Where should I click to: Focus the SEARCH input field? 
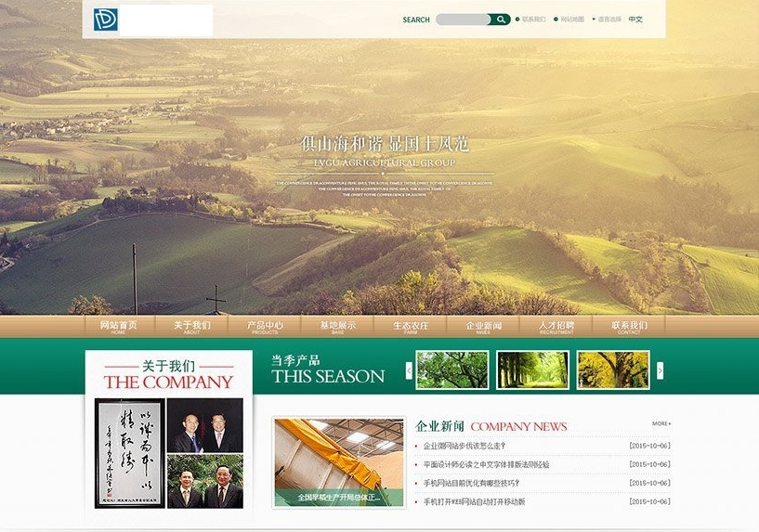(463, 19)
